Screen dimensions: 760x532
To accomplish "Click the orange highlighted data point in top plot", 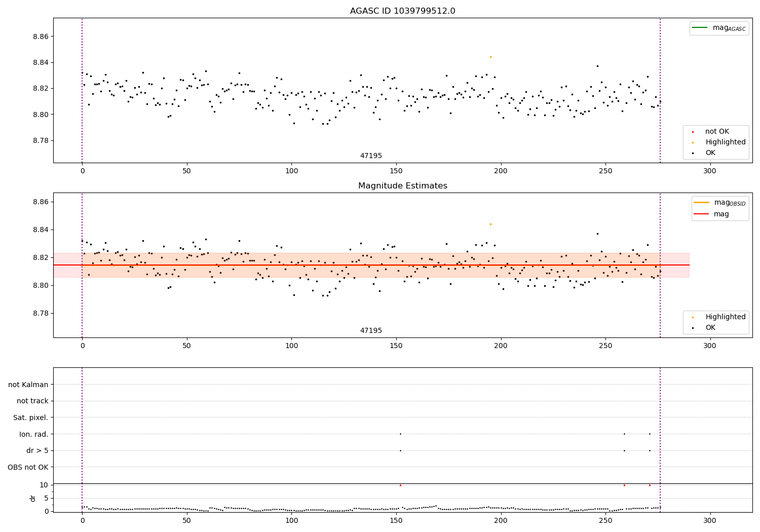I will pyautogui.click(x=490, y=57).
